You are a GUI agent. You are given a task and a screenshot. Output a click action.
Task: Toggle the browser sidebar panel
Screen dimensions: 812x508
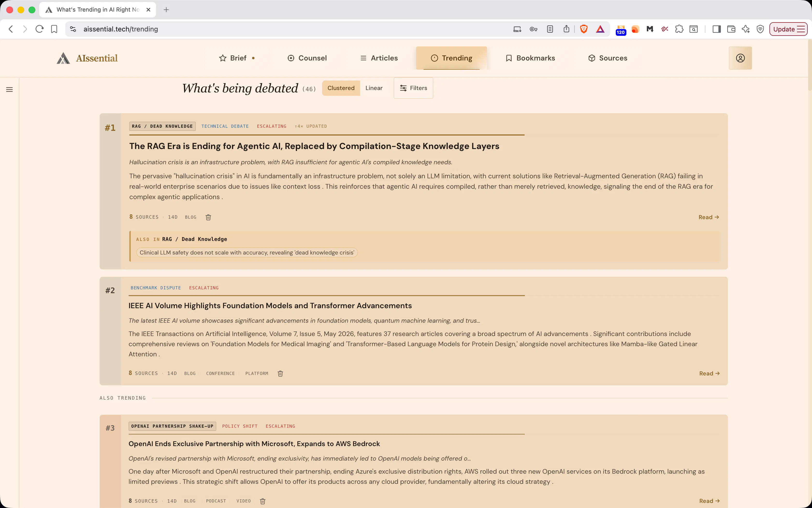717,29
